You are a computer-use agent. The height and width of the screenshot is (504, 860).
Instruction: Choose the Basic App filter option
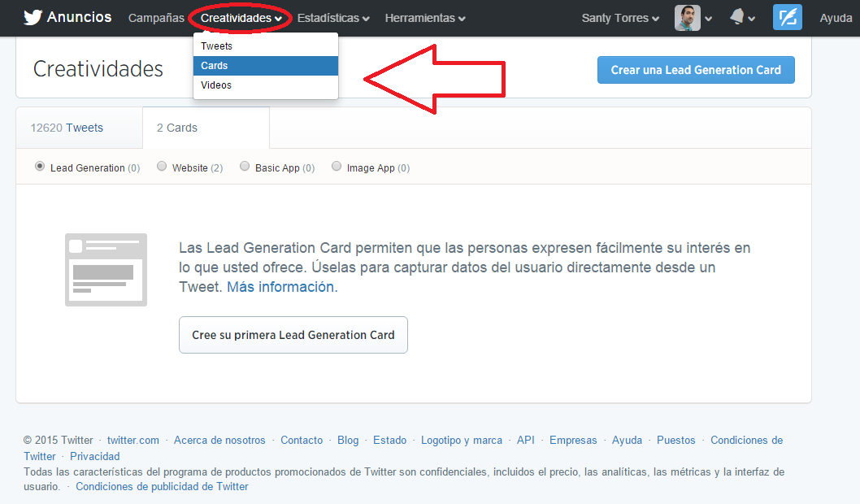tap(245, 166)
